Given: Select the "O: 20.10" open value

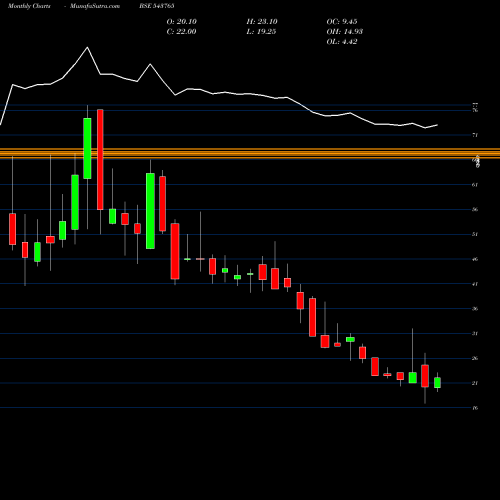Looking at the screenshot, I should (182, 22).
